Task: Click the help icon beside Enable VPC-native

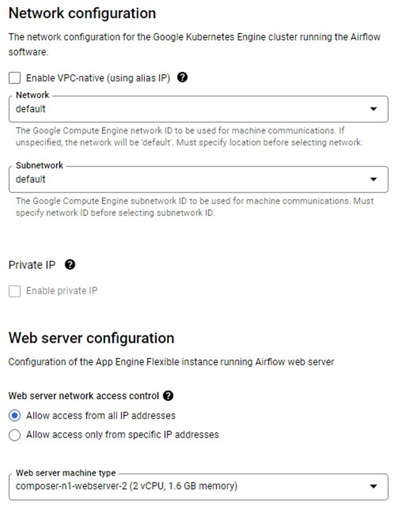Action: pyautogui.click(x=183, y=78)
